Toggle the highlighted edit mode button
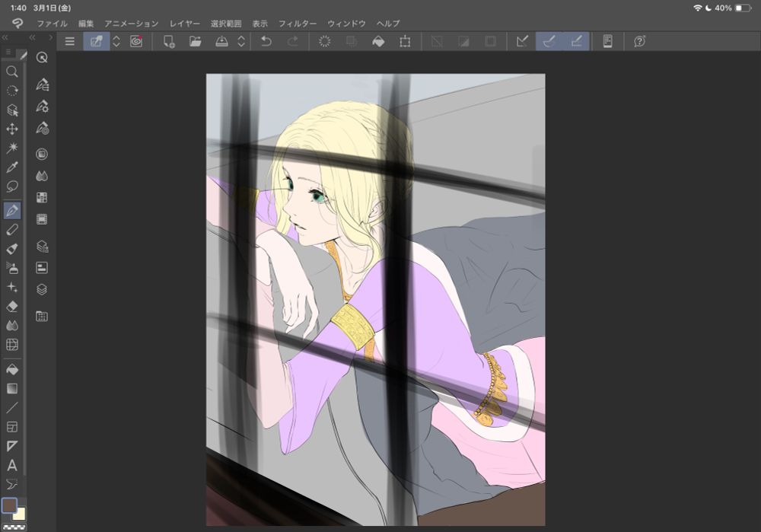This screenshot has height=532, width=761. click(x=97, y=41)
